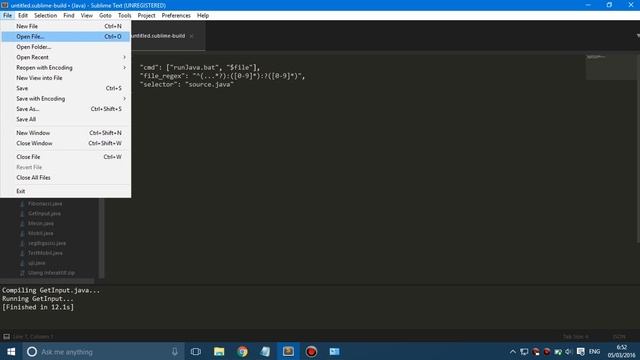Screen dimensions: 640x360
Task: Switch to untitled.sublime-build tab
Action: point(159,36)
